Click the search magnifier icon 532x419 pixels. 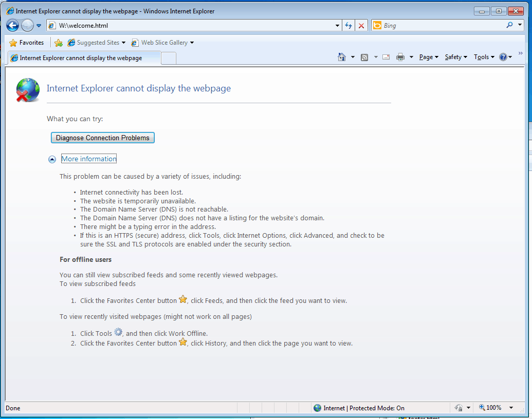509,25
